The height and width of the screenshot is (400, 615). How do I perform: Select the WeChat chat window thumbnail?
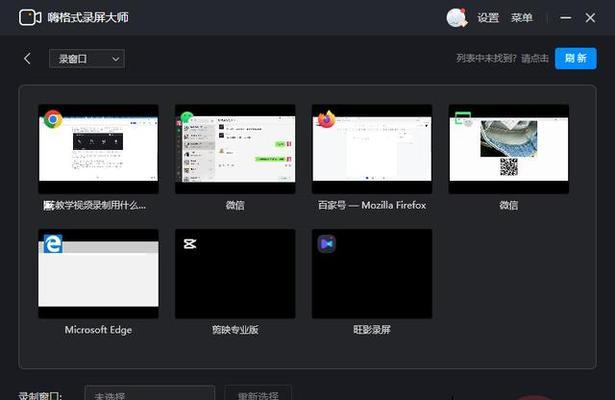[235, 149]
